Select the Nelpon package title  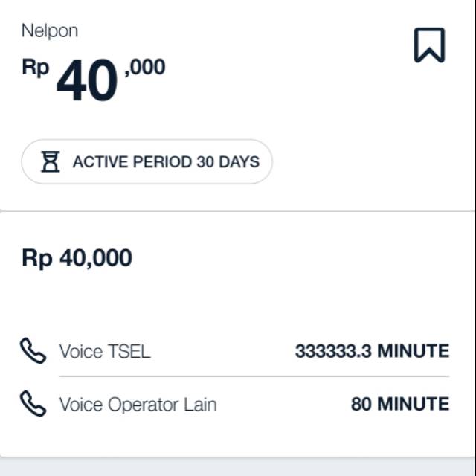click(x=50, y=30)
